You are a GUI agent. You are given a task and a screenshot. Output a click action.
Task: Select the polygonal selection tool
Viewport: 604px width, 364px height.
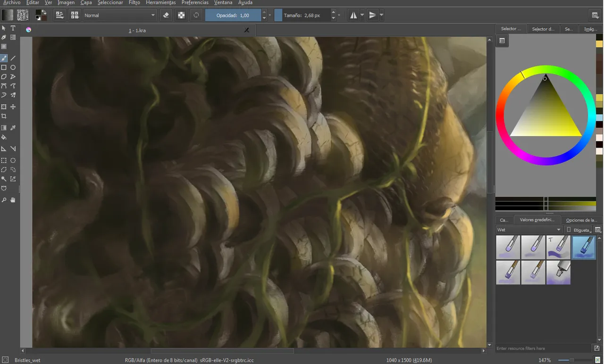click(4, 170)
